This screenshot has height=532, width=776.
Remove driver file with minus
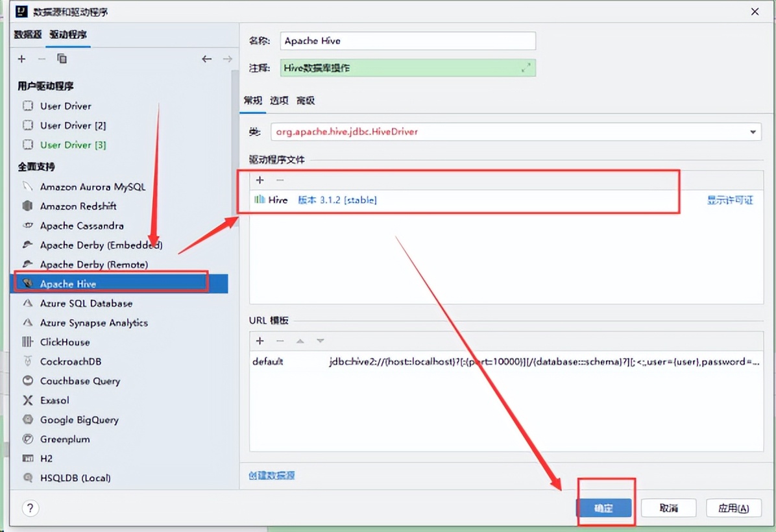(280, 180)
